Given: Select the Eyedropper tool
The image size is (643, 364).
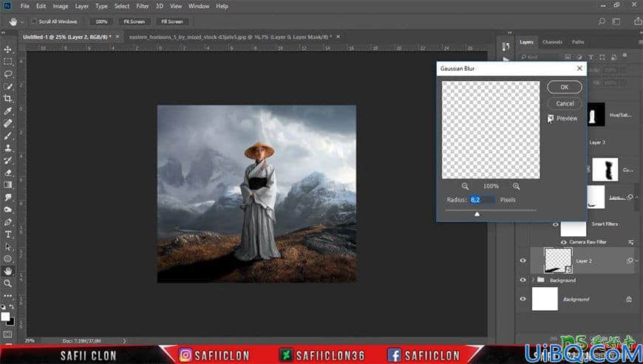Looking at the screenshot, I should [8, 111].
